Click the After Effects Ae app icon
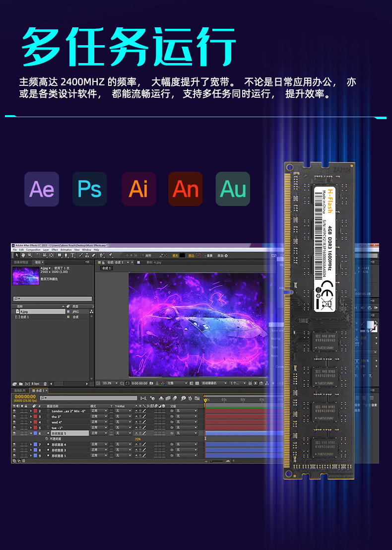The width and height of the screenshot is (392, 550). click(x=42, y=189)
